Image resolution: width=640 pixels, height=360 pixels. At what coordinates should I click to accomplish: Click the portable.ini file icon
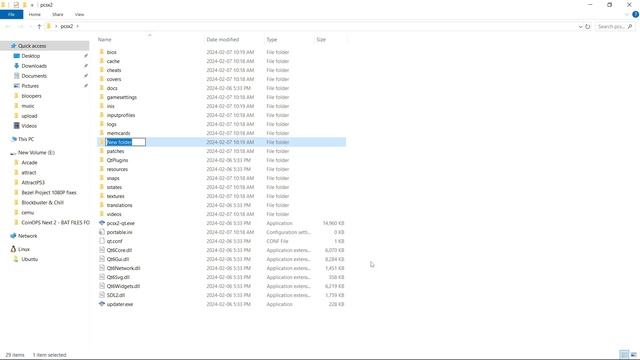(102, 232)
